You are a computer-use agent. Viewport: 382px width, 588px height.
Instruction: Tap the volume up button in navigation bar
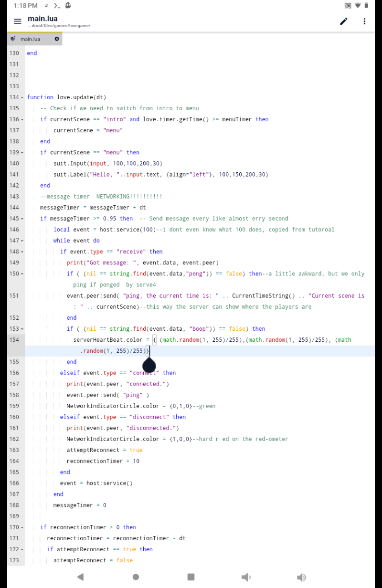tap(301, 577)
